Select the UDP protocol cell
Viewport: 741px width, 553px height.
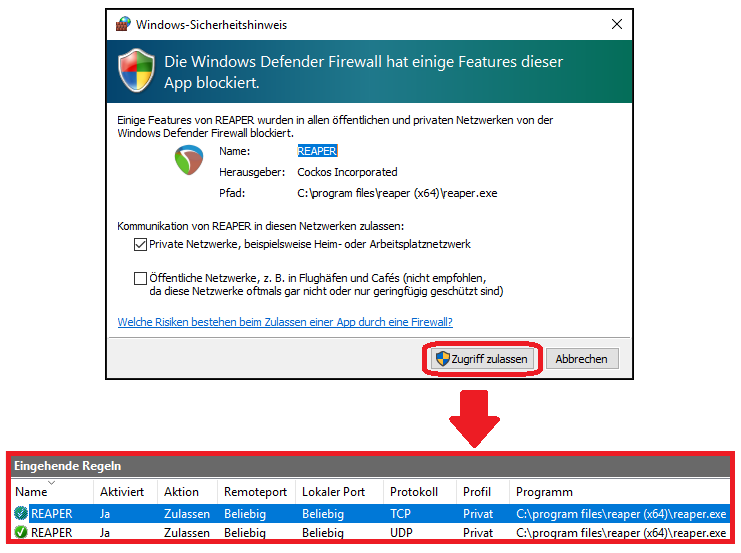pos(402,533)
